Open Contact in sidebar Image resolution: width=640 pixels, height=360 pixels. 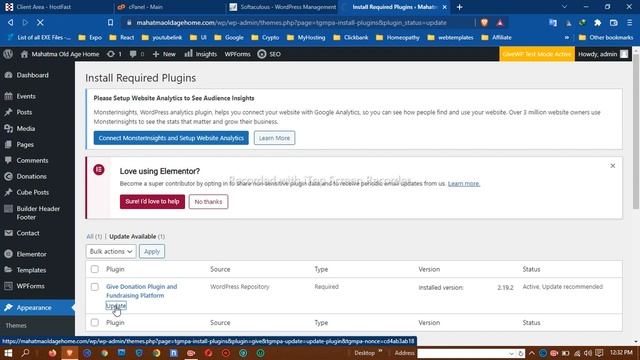coord(28,233)
